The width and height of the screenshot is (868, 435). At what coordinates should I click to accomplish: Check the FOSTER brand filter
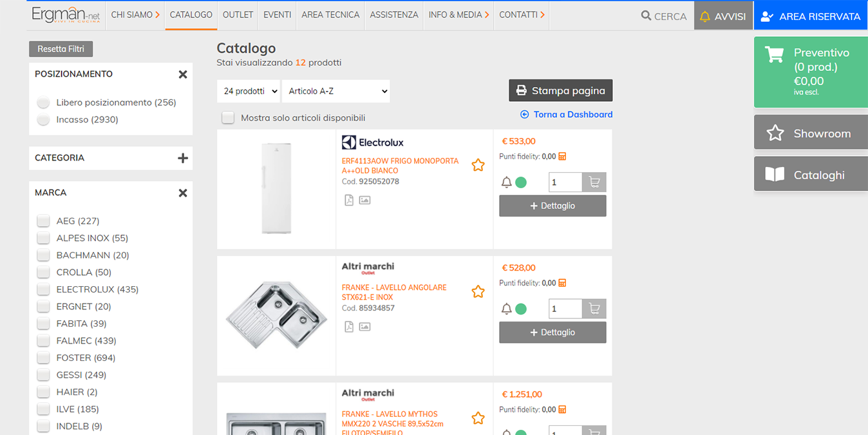[x=43, y=358]
